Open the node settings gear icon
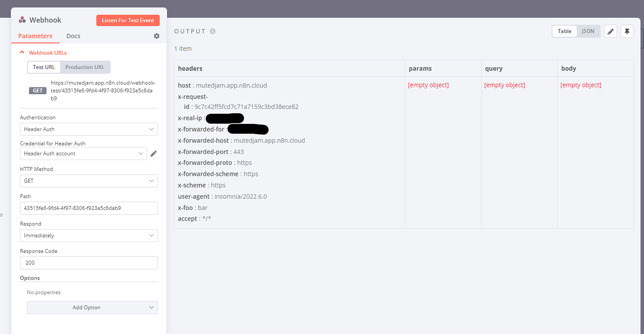 coord(156,36)
